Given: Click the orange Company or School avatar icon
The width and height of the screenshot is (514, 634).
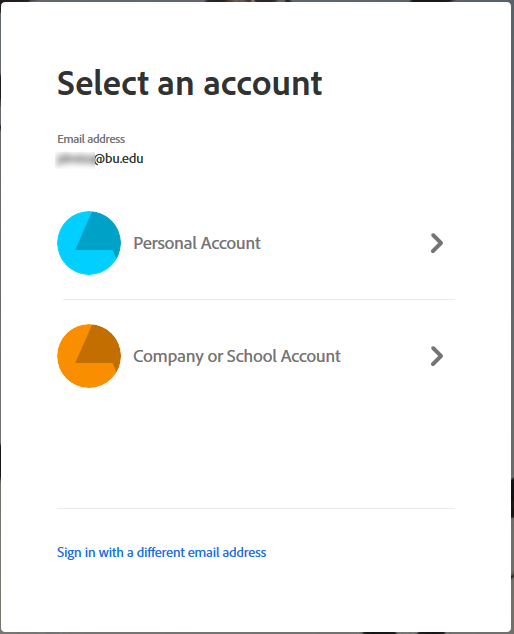Looking at the screenshot, I should click(x=89, y=356).
